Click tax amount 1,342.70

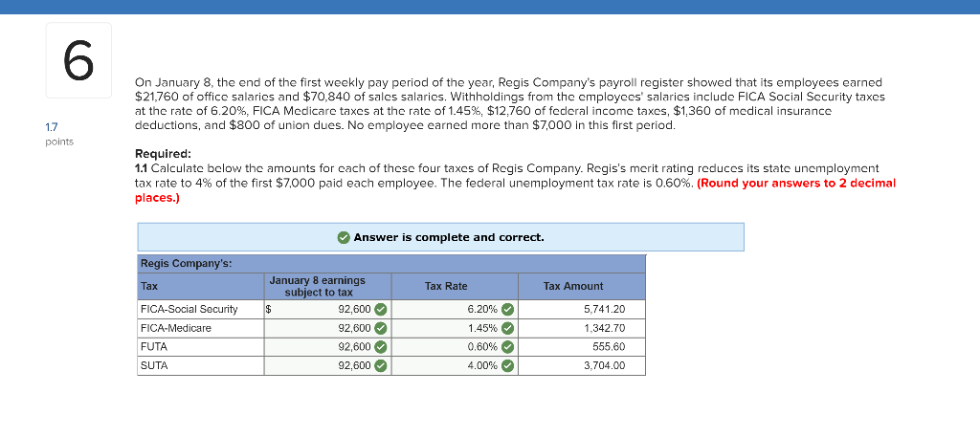605,328
